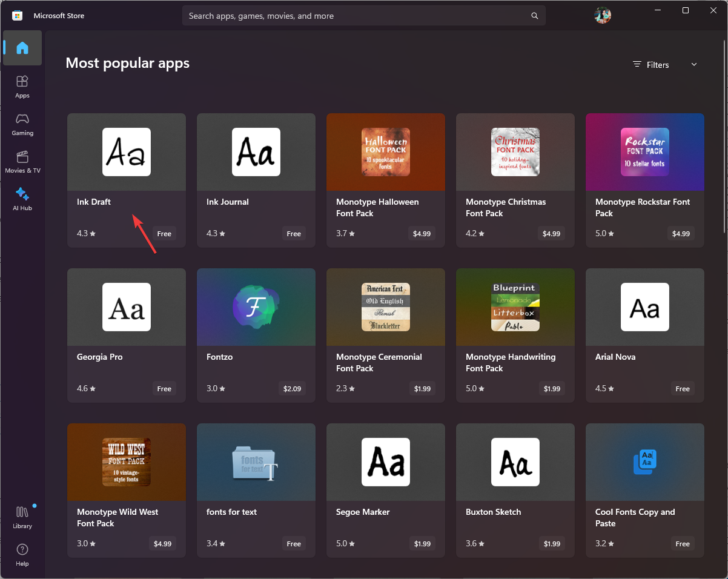
Task: Open the Ink Journal app tile
Action: coord(256,180)
